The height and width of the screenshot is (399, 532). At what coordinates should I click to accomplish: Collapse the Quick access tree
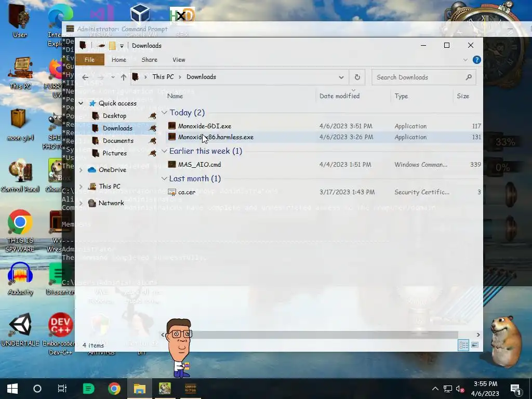tap(81, 103)
